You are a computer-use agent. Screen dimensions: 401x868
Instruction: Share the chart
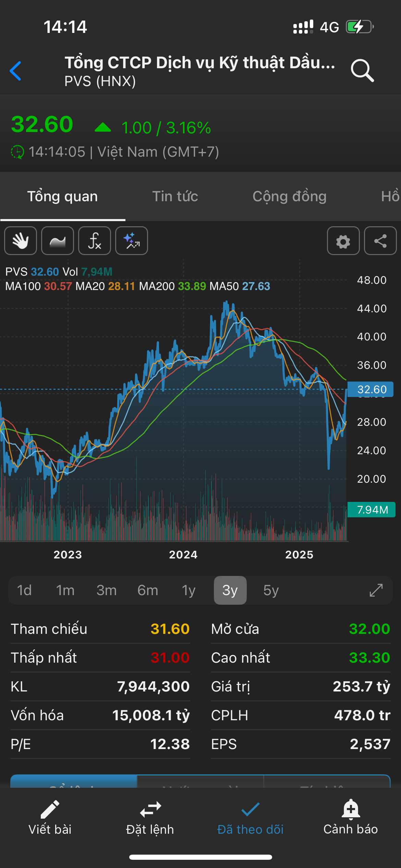380,241
